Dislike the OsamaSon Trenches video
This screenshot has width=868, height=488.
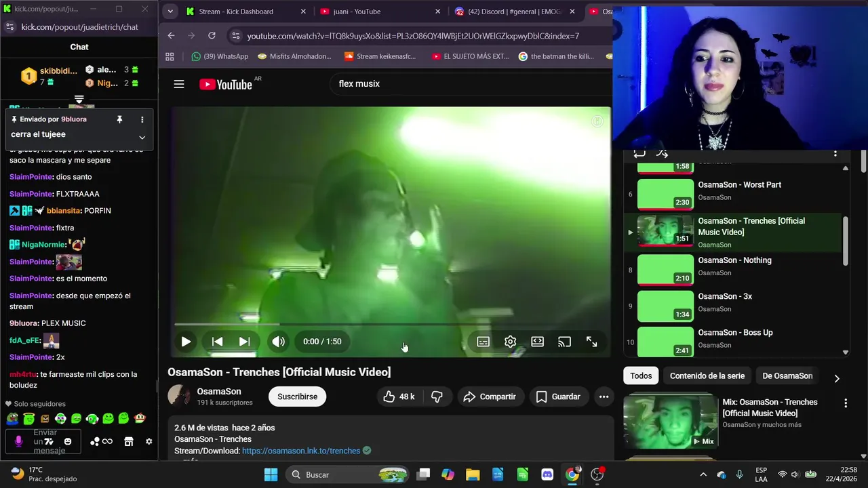(x=437, y=396)
